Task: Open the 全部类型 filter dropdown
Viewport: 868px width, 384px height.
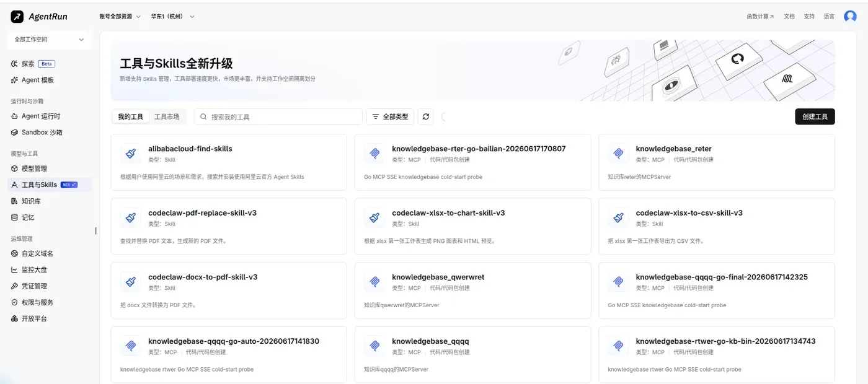Action: (x=390, y=116)
